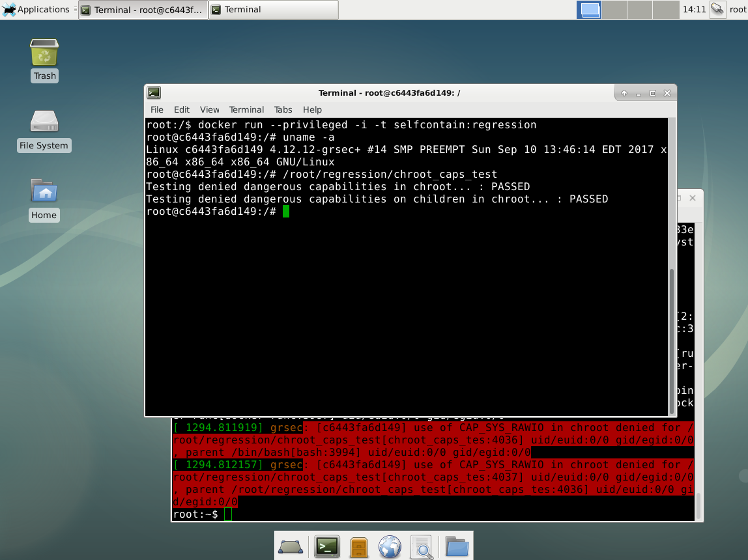Select the first workspace in the switcher
Viewport: 748px width, 560px height.
pos(589,10)
